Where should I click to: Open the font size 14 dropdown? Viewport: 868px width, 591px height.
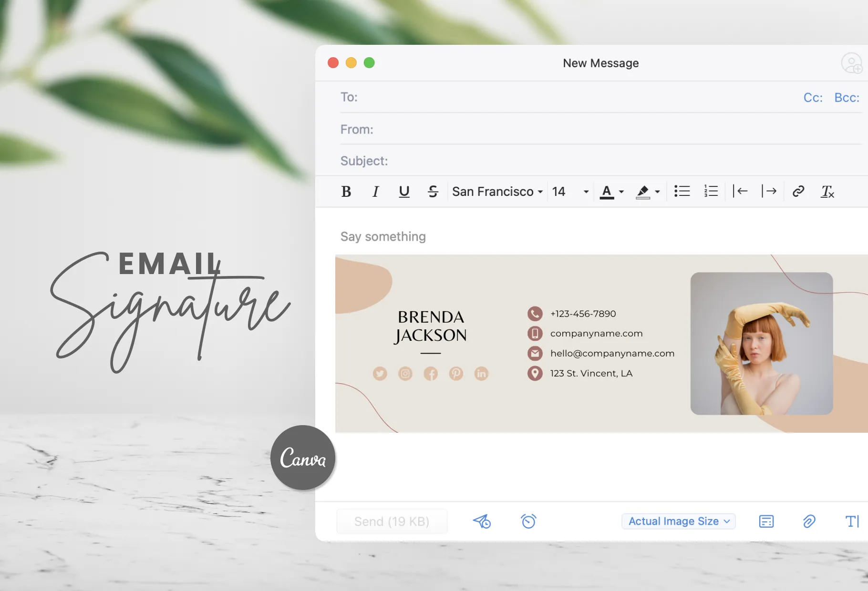pos(569,191)
